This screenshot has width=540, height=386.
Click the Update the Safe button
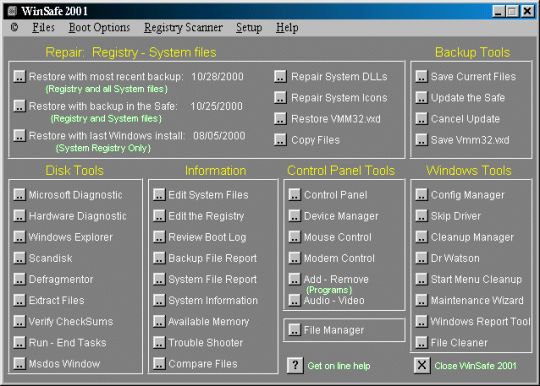[x=421, y=97]
